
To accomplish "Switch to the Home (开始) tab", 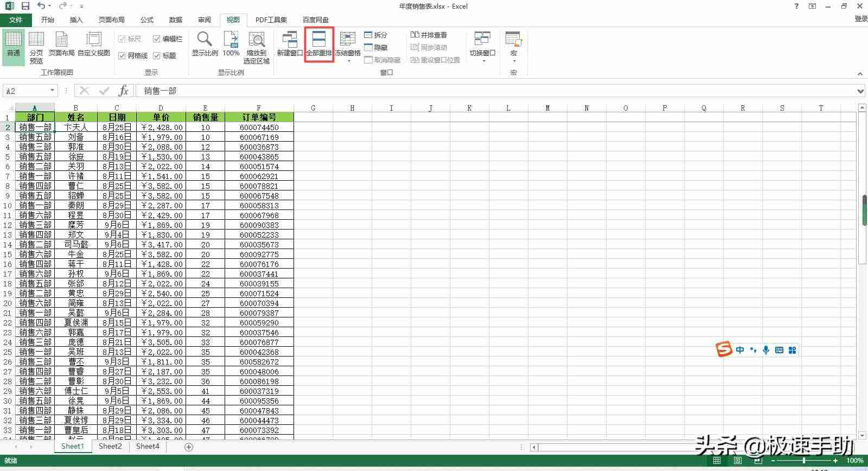I will 48,20.
